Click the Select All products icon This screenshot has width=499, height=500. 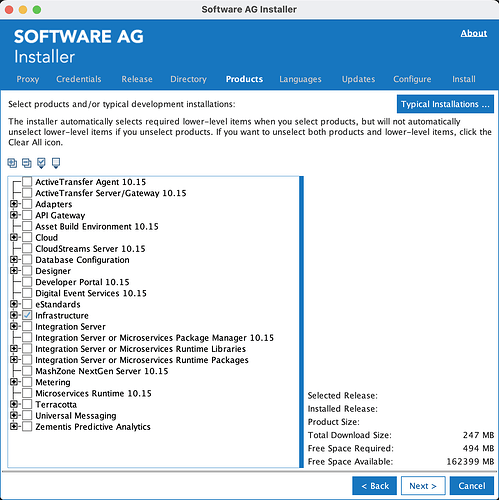click(41, 163)
